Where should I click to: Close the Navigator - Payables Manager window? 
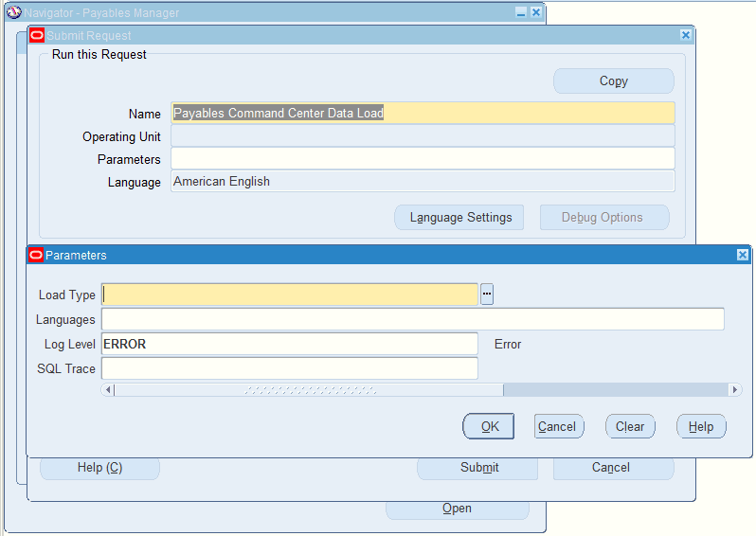tap(535, 12)
